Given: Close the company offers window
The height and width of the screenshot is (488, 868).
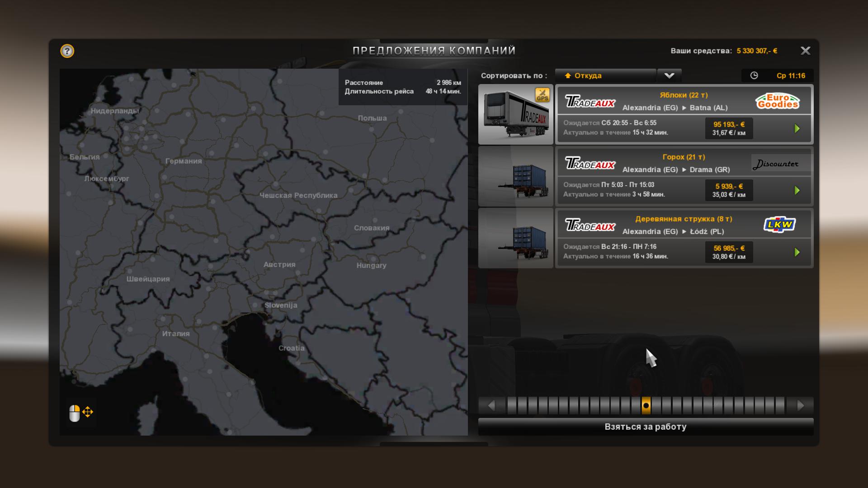Looking at the screenshot, I should 805,51.
